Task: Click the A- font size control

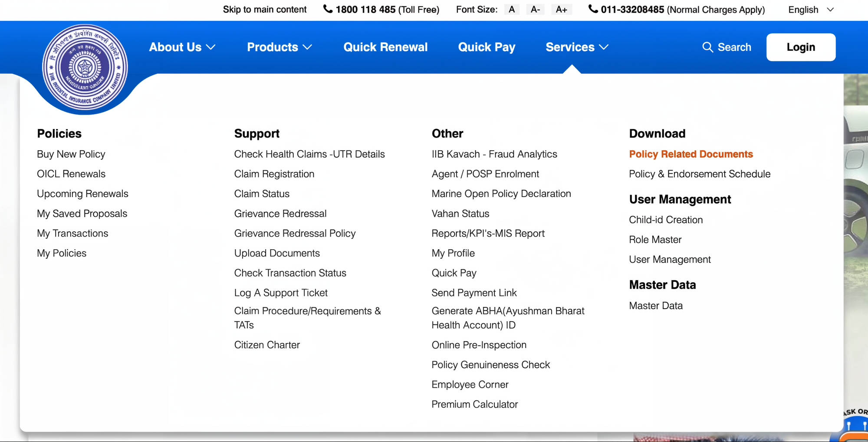Action: click(x=535, y=9)
